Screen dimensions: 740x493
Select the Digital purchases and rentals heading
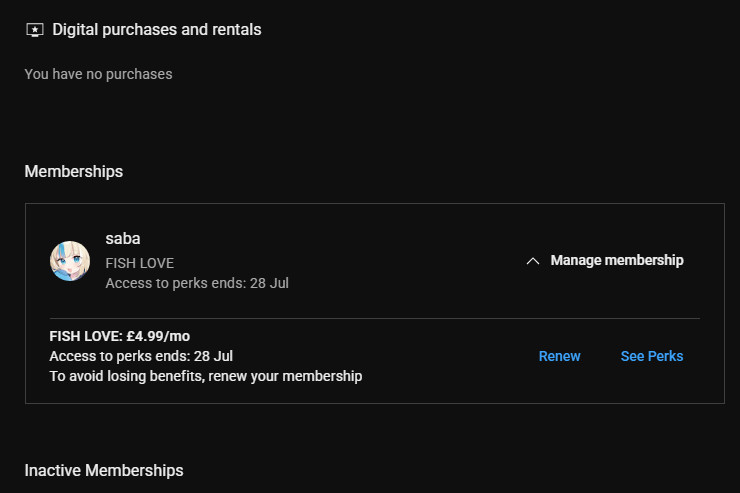click(x=156, y=30)
